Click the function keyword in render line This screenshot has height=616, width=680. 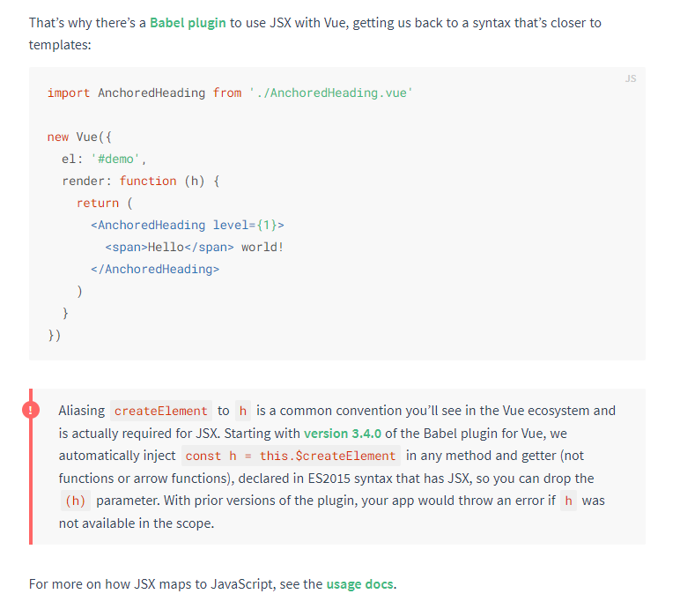point(148,181)
